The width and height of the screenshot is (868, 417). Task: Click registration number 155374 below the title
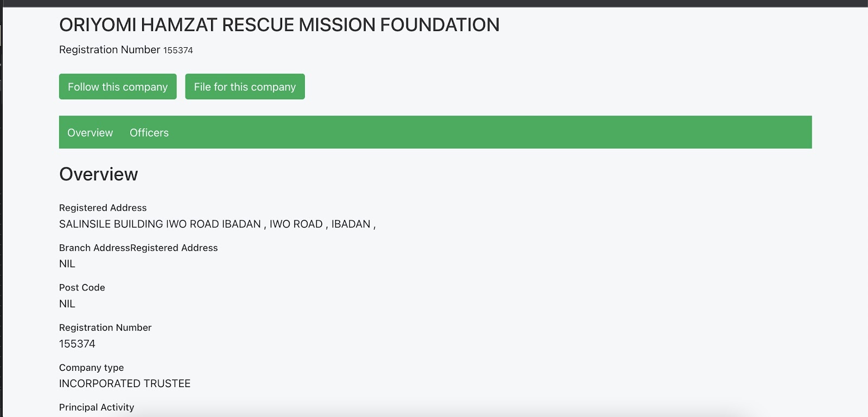point(178,50)
